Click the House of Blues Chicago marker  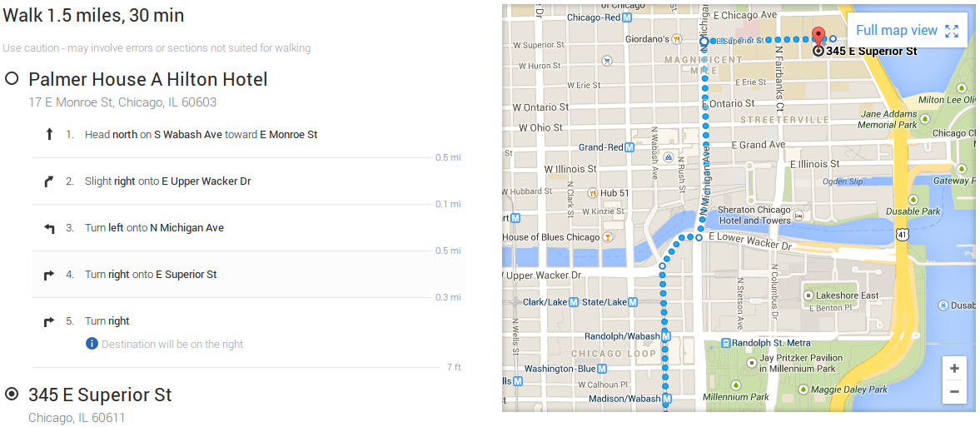608,237
